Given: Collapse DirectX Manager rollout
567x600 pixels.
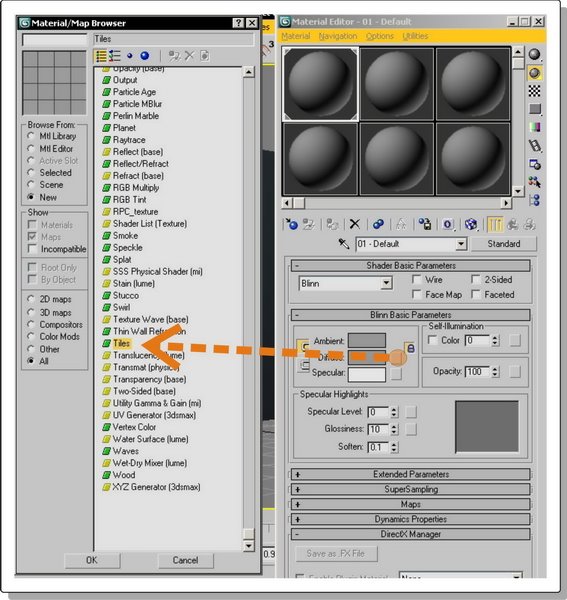Looking at the screenshot, I should pos(411,534).
